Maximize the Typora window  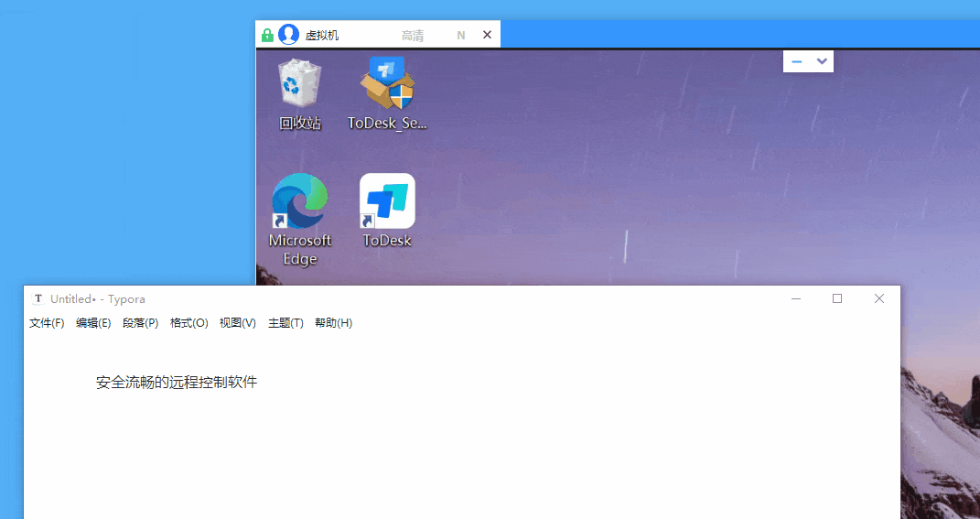(836, 298)
